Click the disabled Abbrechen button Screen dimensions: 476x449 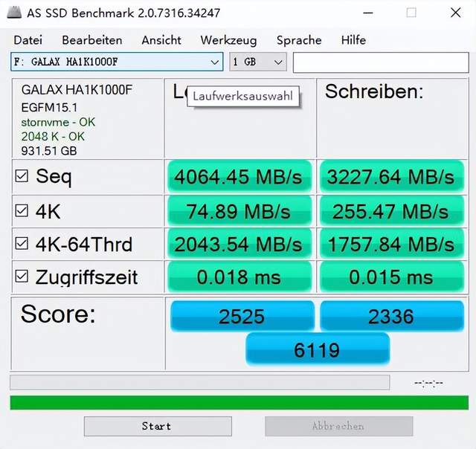339,426
